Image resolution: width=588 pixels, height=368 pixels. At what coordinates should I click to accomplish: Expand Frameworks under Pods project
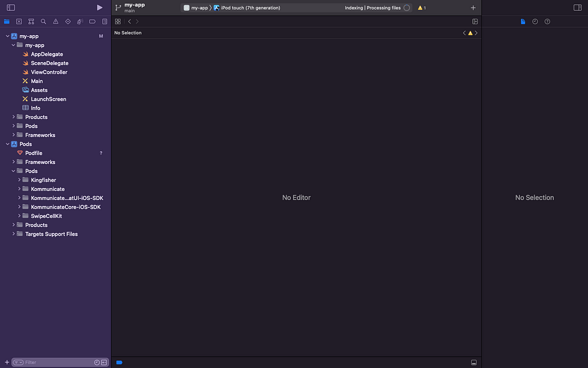pyautogui.click(x=14, y=162)
